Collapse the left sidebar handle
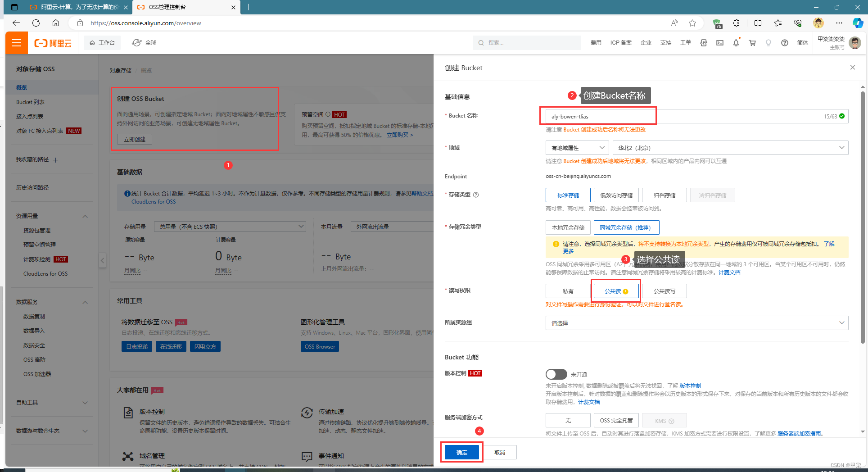Image resolution: width=868 pixels, height=472 pixels. pyautogui.click(x=103, y=260)
